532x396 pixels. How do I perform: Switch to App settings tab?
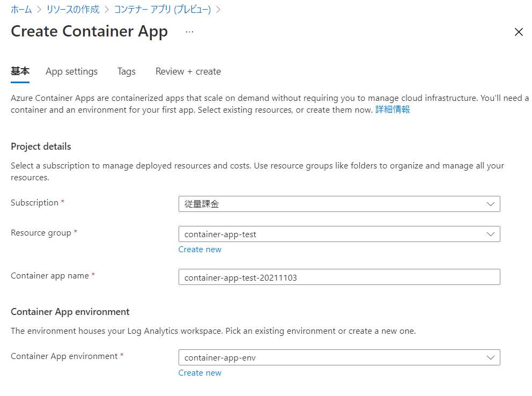[x=71, y=71]
